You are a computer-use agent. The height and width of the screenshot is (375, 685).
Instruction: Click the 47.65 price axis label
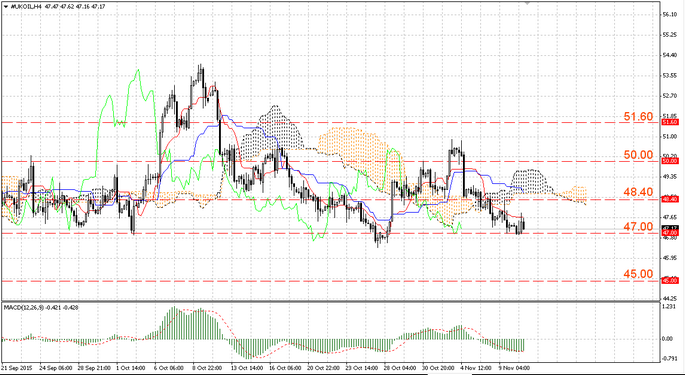coord(669,217)
